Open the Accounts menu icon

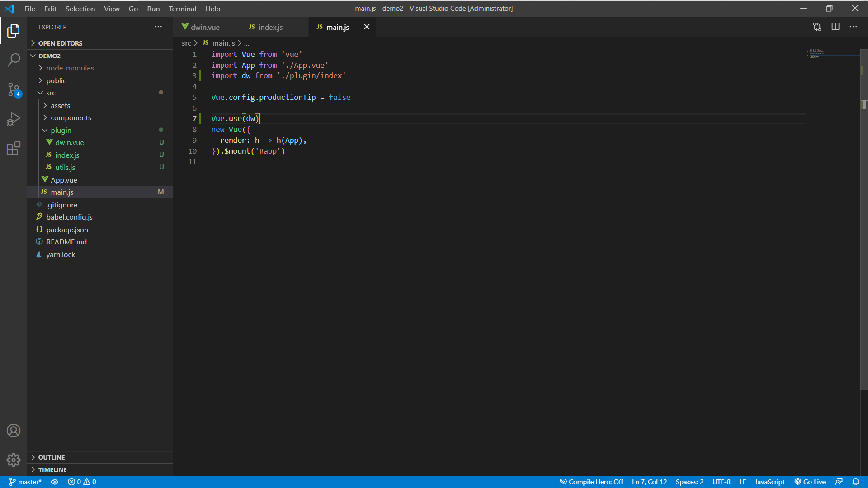tap(14, 431)
